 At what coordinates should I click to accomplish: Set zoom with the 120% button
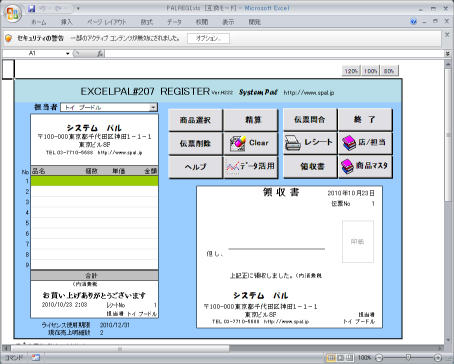351,71
